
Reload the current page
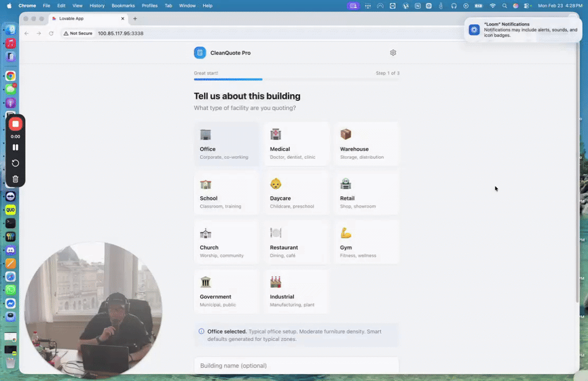click(x=51, y=33)
